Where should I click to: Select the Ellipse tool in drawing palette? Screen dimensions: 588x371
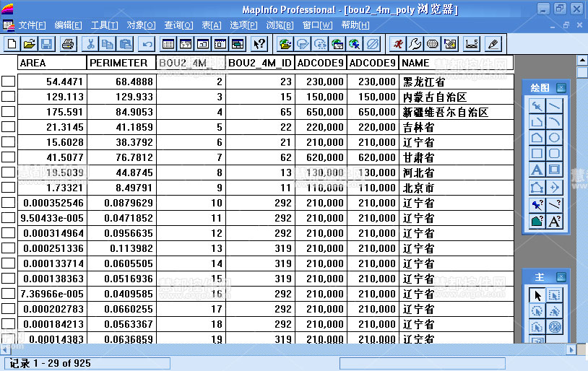[x=554, y=138]
